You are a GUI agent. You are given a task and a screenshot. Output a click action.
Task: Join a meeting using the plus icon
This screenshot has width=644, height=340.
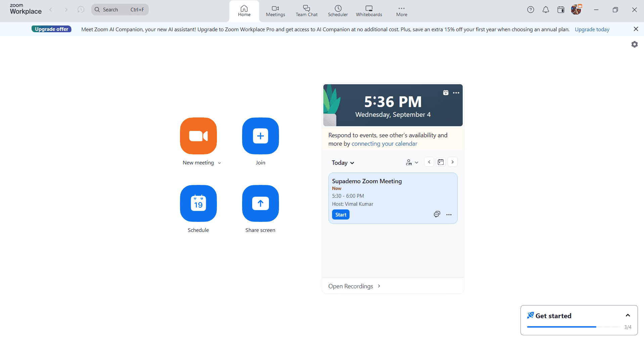[260, 136]
